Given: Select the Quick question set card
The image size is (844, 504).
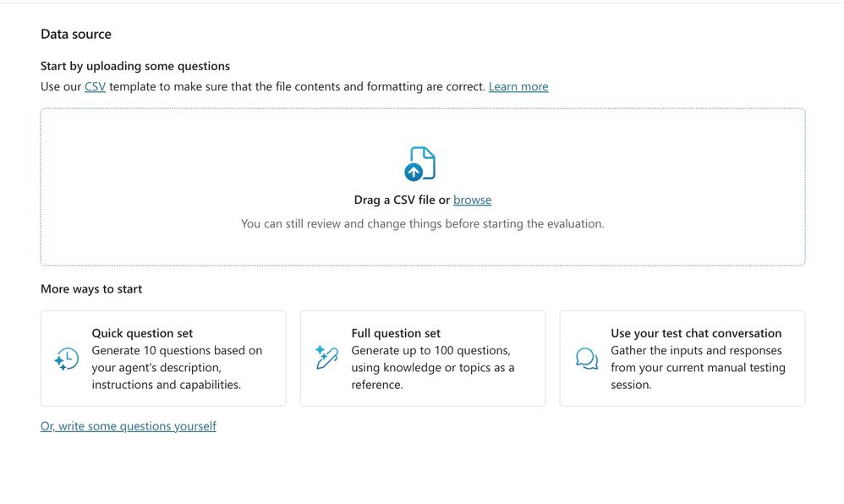Looking at the screenshot, I should click(x=163, y=396).
